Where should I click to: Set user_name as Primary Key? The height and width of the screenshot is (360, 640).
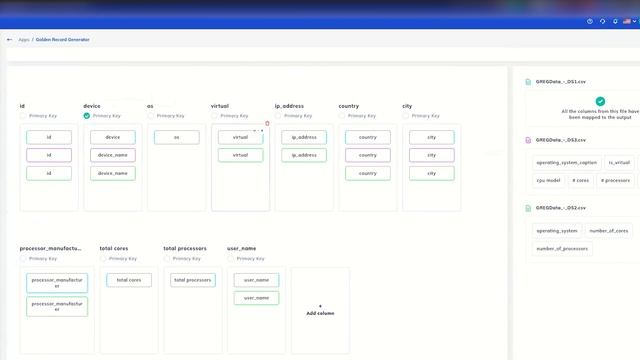tap(231, 259)
